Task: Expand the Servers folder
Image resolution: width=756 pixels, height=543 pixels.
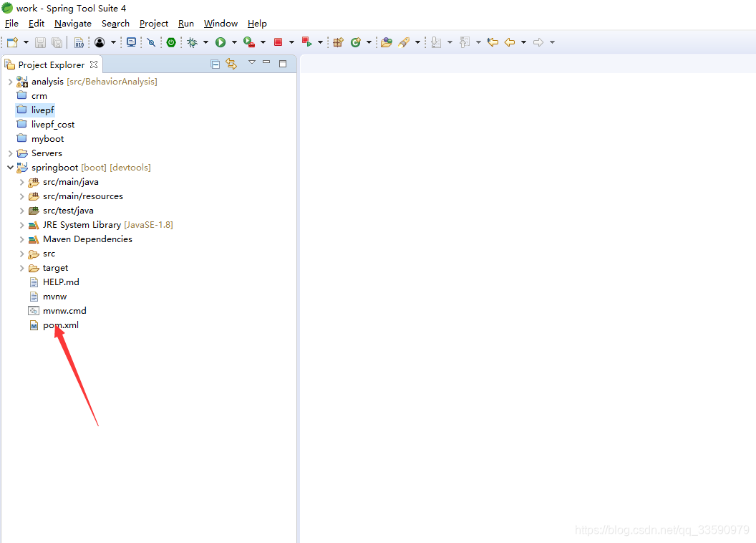Action: coord(10,153)
